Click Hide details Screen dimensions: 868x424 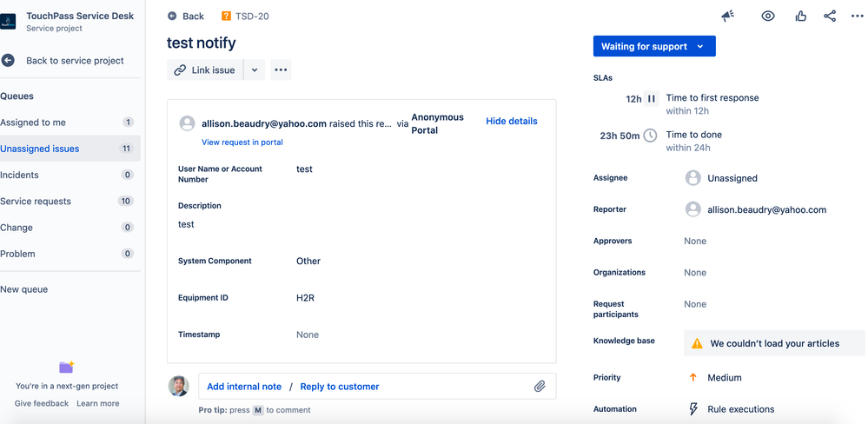512,121
